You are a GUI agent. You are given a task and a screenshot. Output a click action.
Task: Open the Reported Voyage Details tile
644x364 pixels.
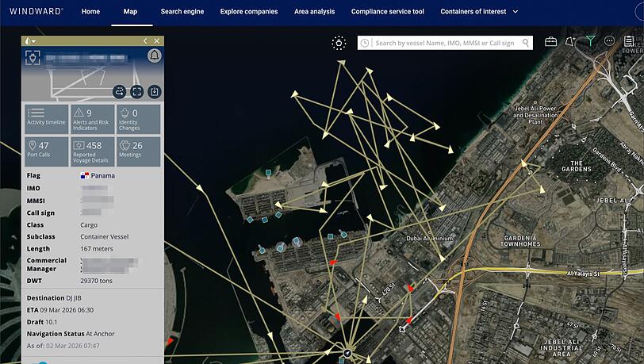tap(93, 151)
